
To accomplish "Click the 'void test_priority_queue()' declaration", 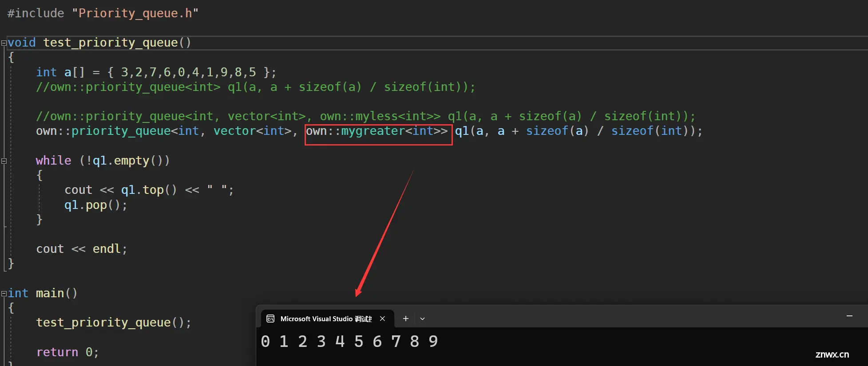I will click(x=99, y=43).
